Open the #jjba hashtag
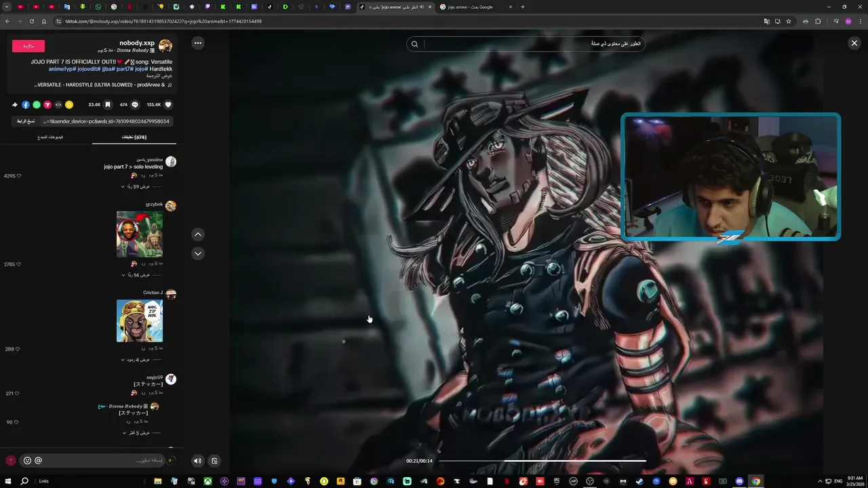 click(108, 69)
